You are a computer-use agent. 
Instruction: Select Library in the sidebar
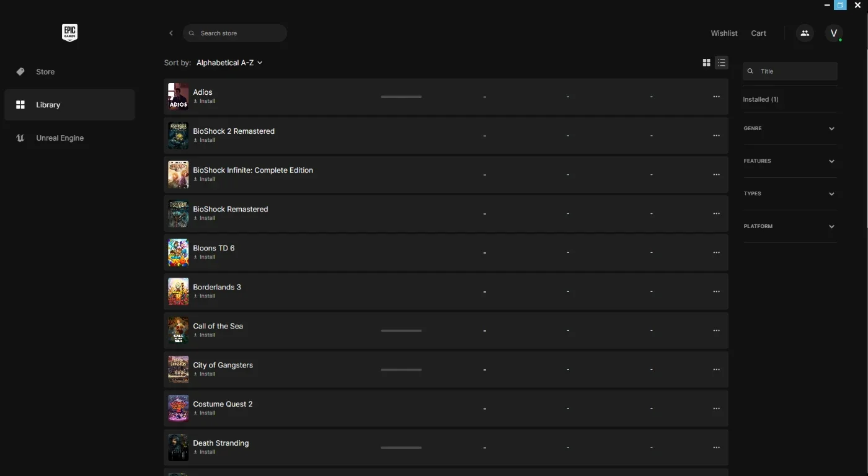(x=69, y=105)
